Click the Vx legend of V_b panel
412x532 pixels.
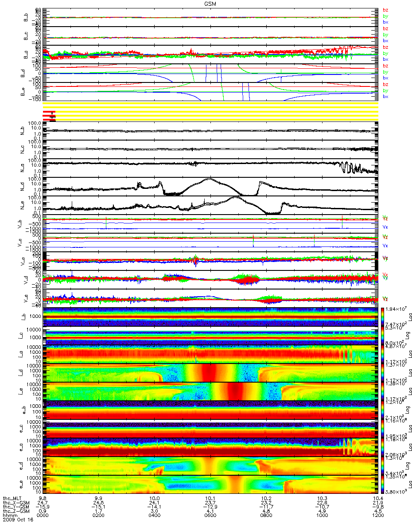tap(385, 227)
